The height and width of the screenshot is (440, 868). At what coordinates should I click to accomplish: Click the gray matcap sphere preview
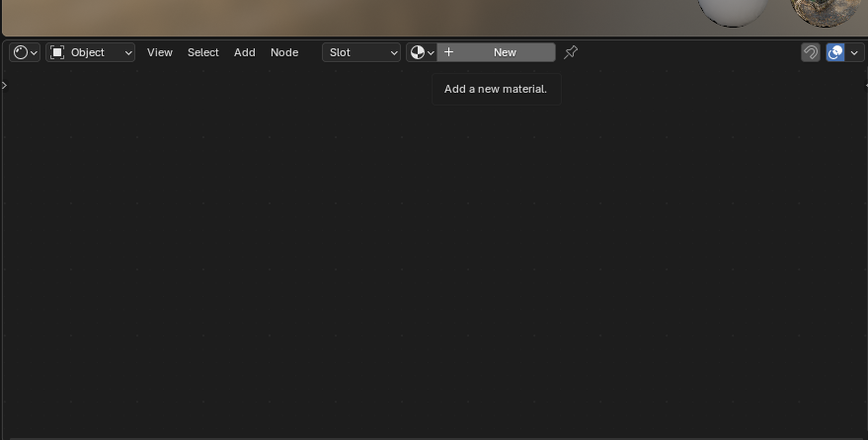click(x=732, y=12)
